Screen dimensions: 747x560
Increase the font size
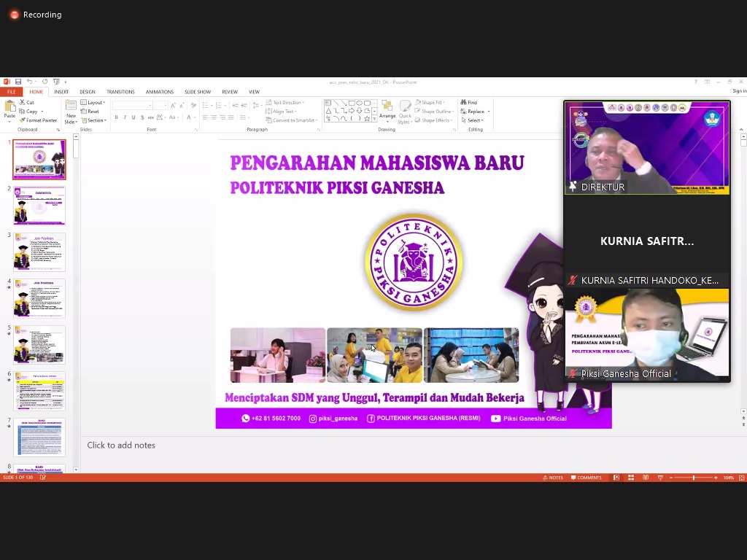tap(173, 105)
